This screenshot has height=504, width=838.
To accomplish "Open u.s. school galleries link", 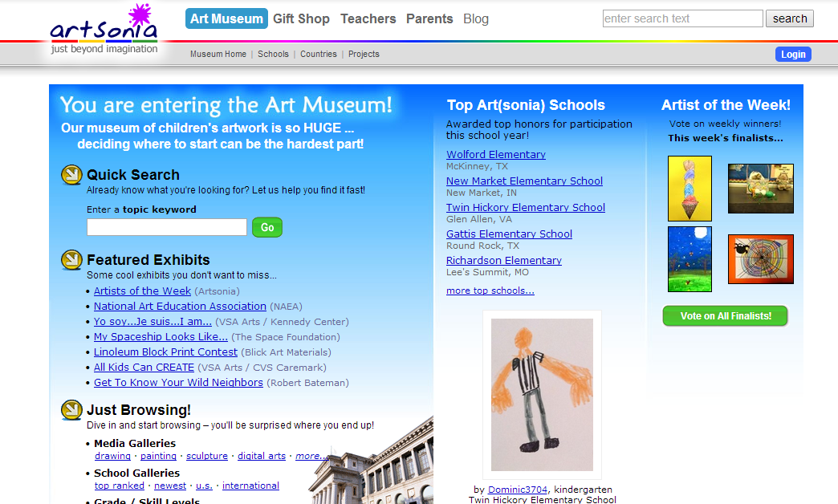I will (204, 486).
